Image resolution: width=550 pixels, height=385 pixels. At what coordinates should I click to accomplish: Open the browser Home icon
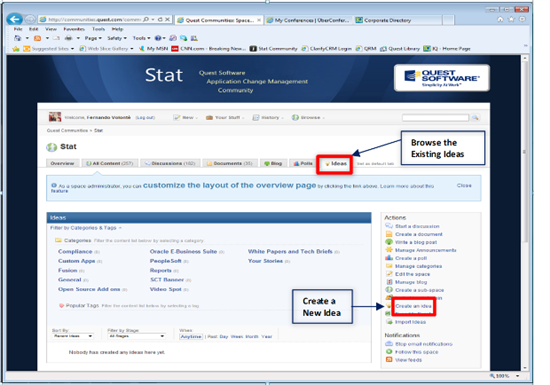[x=500, y=19]
